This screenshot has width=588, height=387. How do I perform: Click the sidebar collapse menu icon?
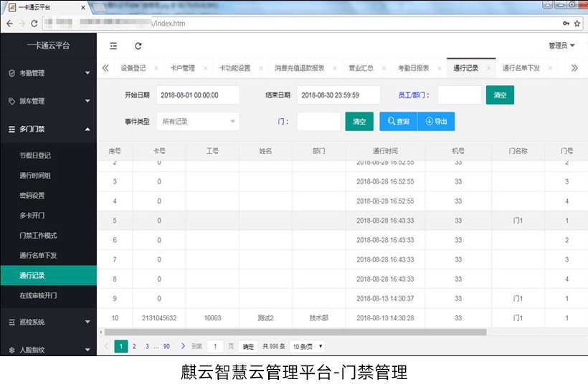pos(113,46)
